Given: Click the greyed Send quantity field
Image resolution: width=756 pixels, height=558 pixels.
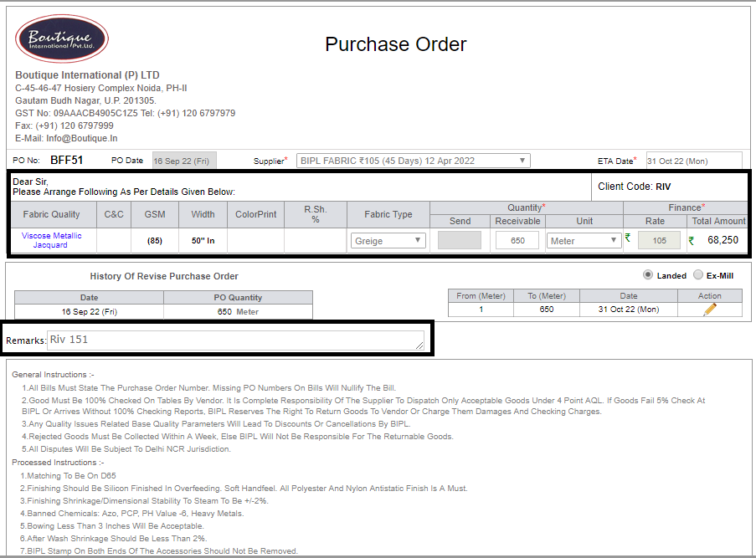Looking at the screenshot, I should [459, 240].
